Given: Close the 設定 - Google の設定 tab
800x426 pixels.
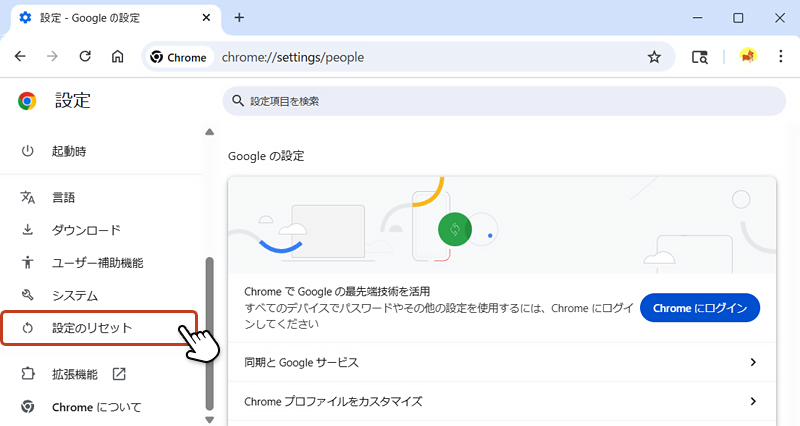Looking at the screenshot, I should (206, 18).
